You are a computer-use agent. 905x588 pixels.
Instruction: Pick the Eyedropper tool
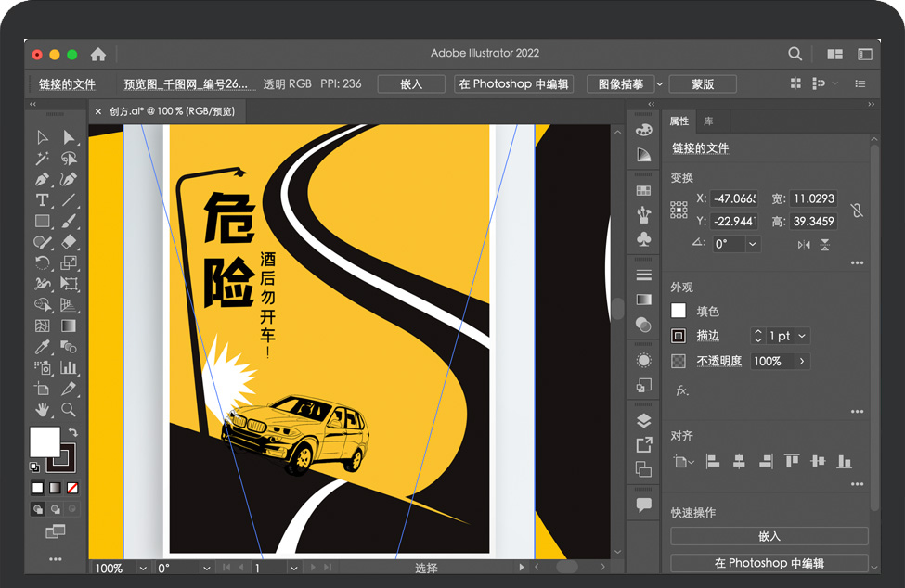point(42,346)
